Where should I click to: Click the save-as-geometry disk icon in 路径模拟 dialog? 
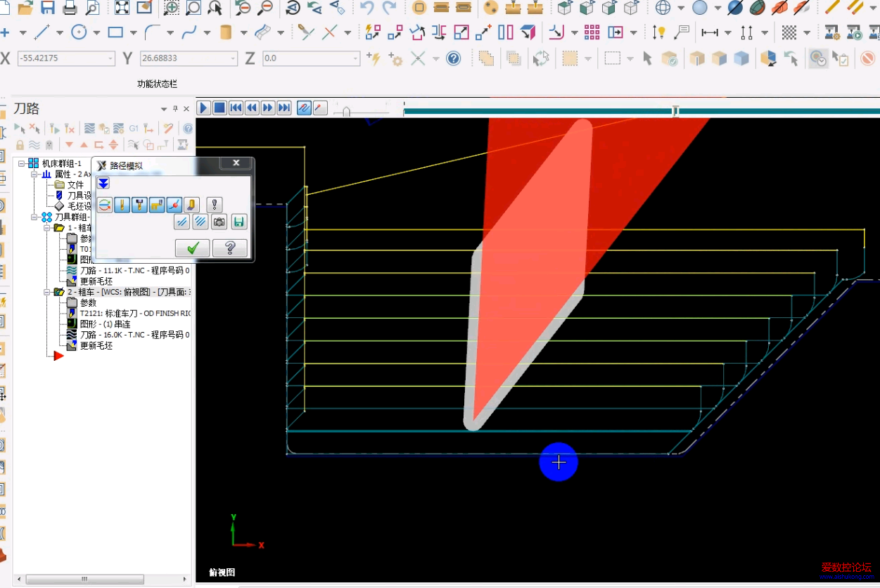(x=238, y=222)
